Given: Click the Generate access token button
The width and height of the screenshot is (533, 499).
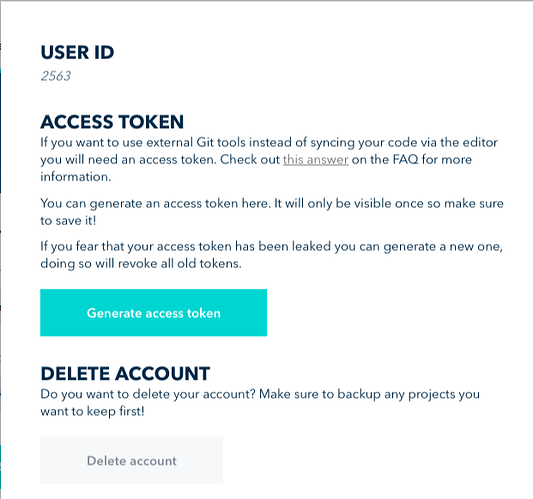Looking at the screenshot, I should point(153,313).
